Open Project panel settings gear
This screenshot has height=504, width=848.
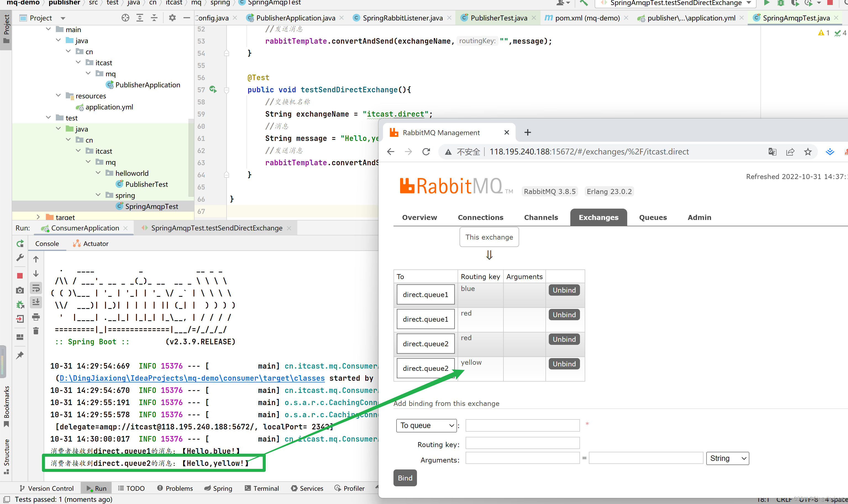[x=172, y=18]
